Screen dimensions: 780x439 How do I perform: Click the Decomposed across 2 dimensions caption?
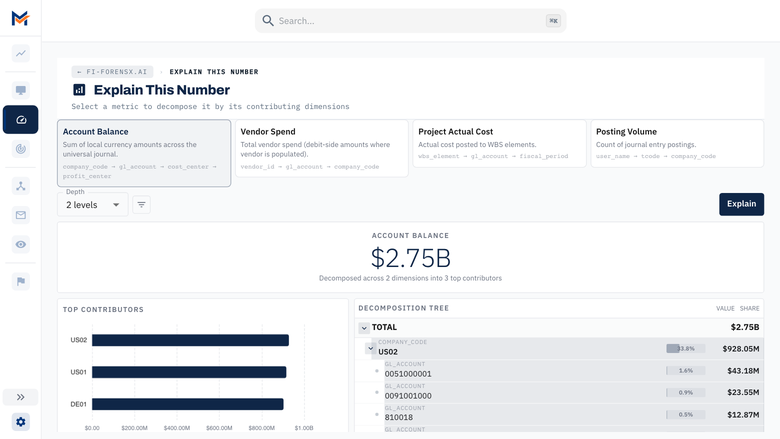[410, 278]
